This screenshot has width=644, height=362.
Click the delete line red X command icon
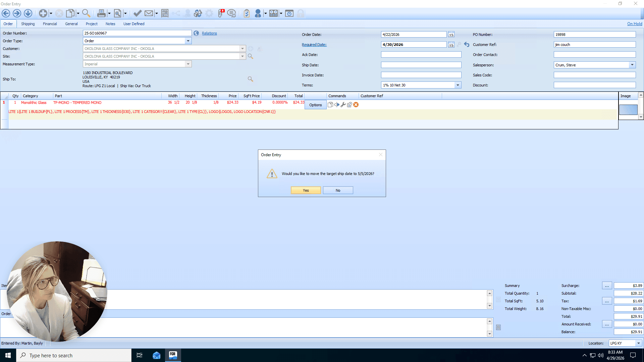(x=356, y=105)
